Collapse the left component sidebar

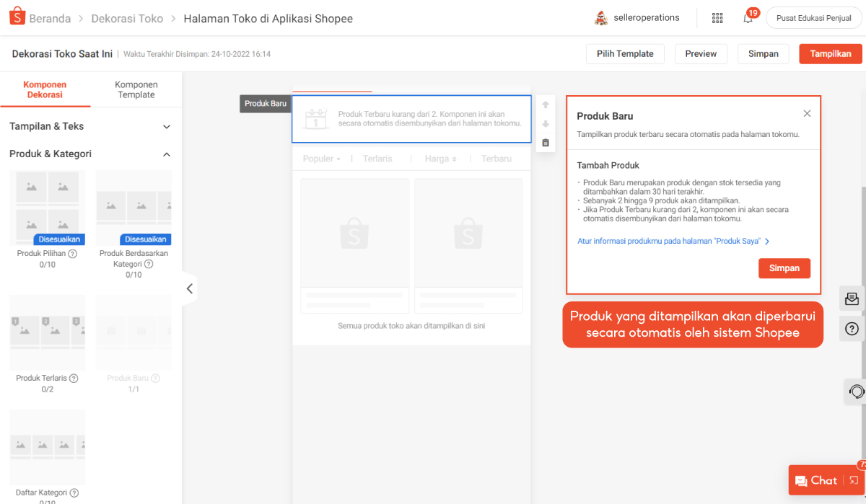pos(189,288)
